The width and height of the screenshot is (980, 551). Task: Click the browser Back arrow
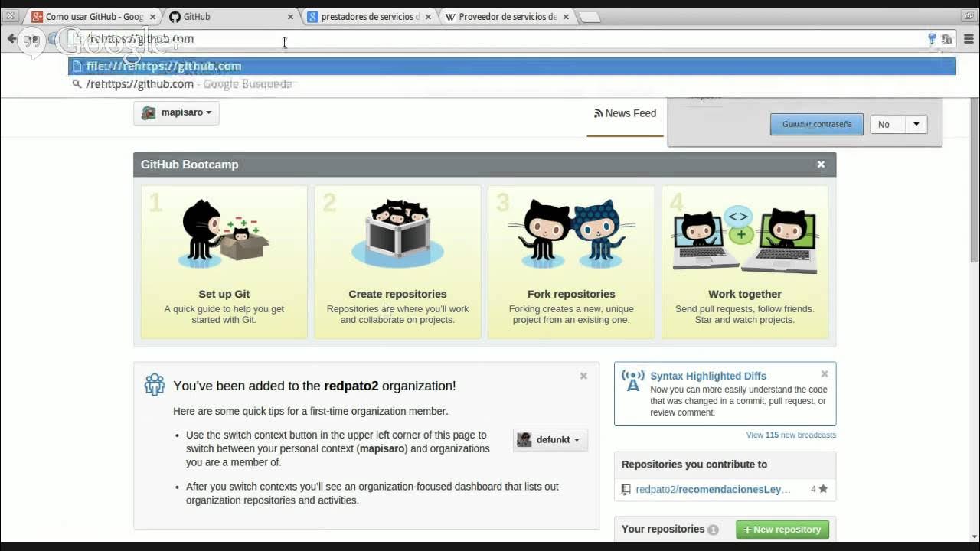pyautogui.click(x=11, y=39)
